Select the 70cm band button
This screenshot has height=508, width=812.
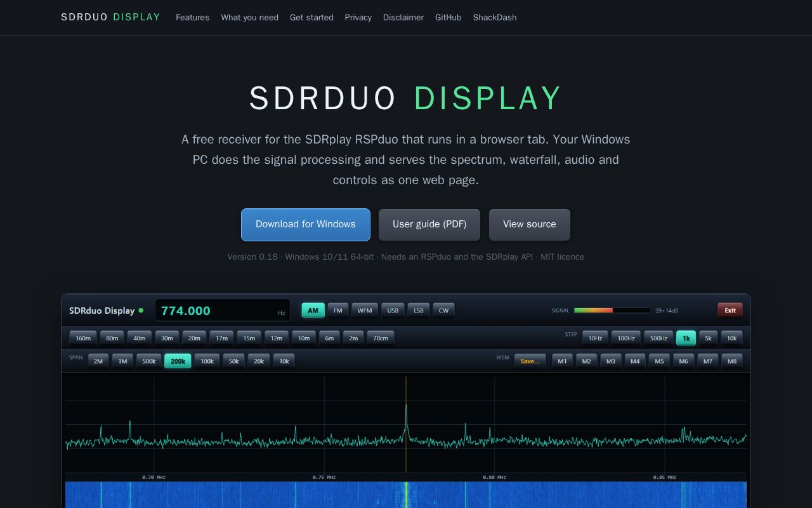point(381,338)
